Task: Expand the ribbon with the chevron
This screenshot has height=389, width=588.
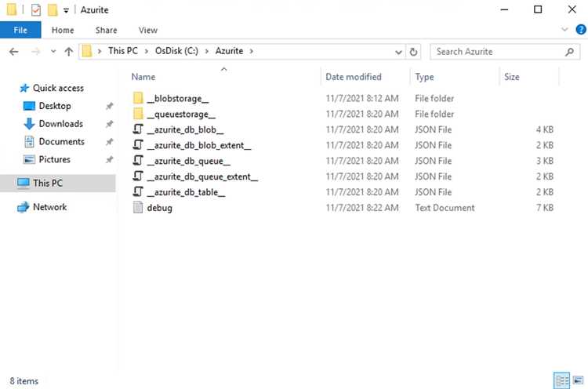Action: coord(564,29)
